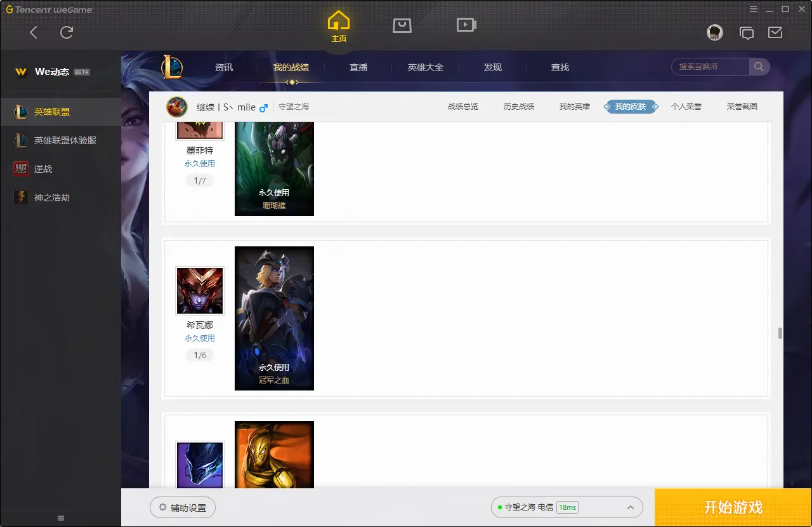This screenshot has width=812, height=527.
Task: Switch to the 查找 tab
Action: pos(560,67)
